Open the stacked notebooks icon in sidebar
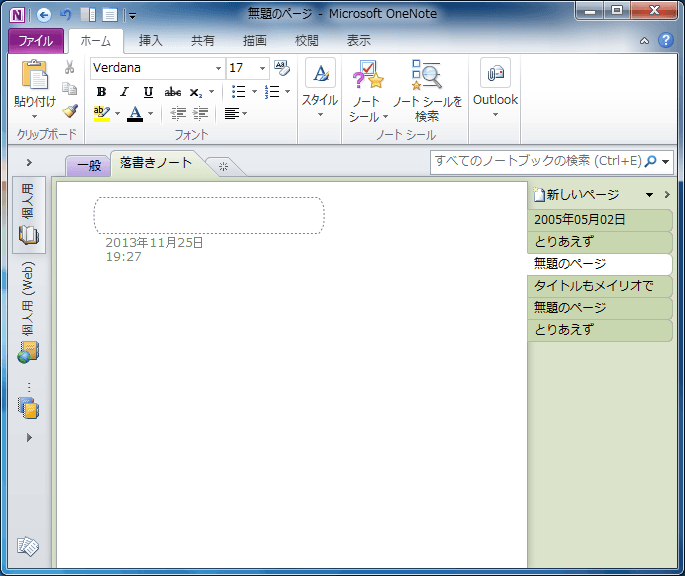The width and height of the screenshot is (685, 576). [29, 408]
